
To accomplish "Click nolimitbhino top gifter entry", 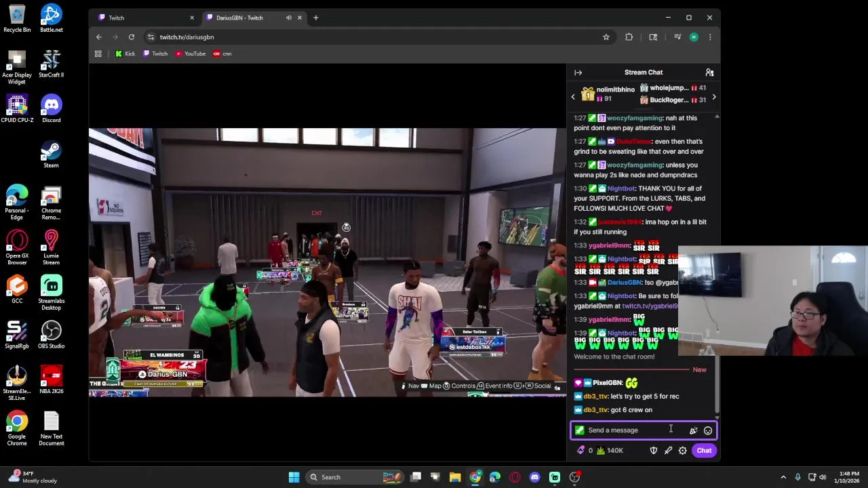I will [608, 94].
